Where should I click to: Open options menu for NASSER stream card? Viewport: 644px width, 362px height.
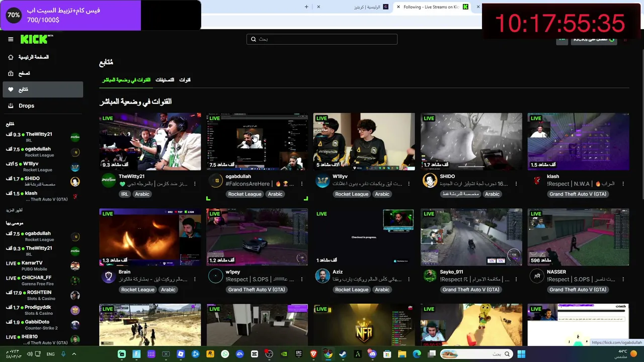click(623, 280)
